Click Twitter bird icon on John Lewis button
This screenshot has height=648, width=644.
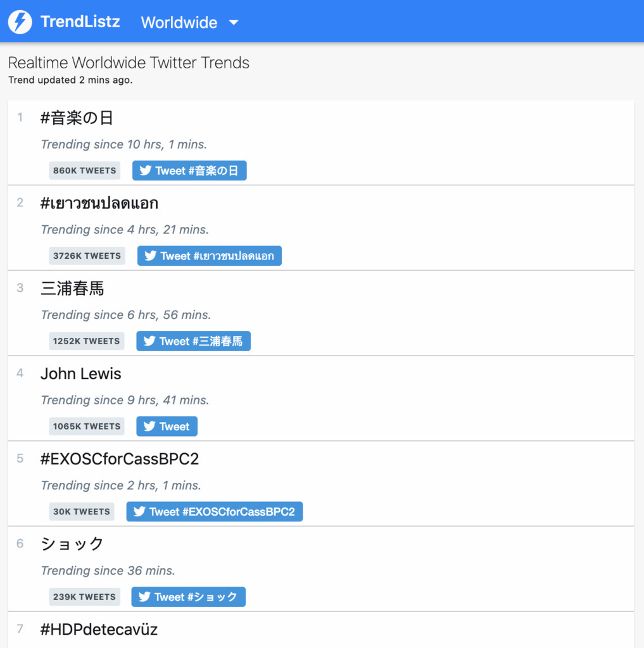[x=149, y=427]
